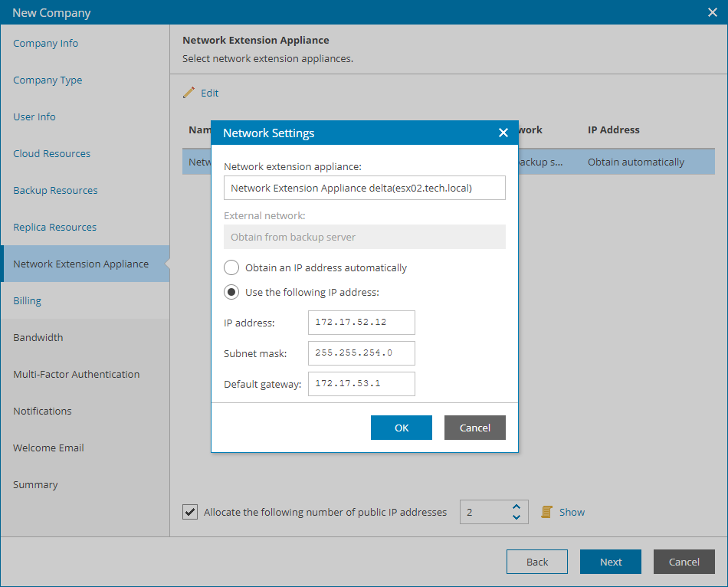Screen dimensions: 728x587
Task: Toggle Allocate public IP addresses checkbox
Action: pyautogui.click(x=190, y=512)
